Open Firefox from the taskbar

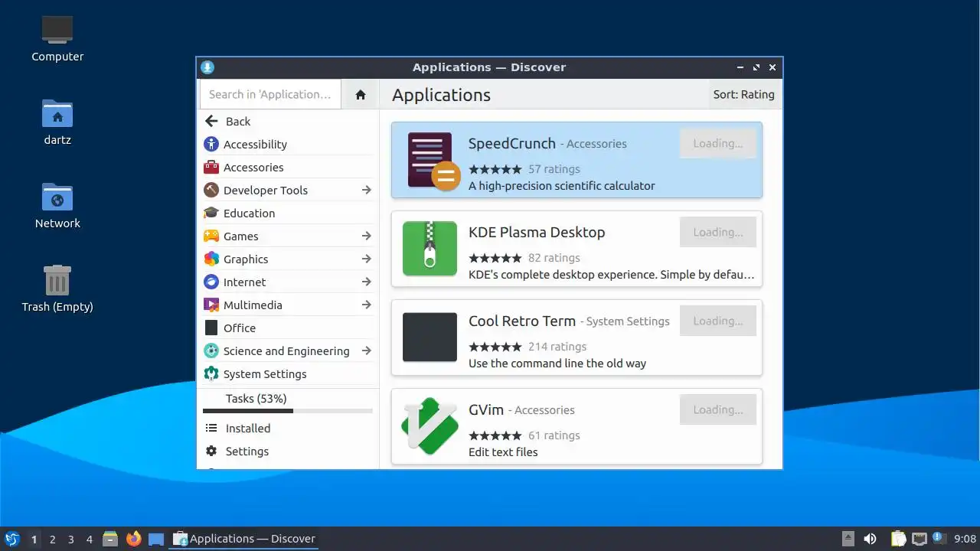pyautogui.click(x=134, y=539)
